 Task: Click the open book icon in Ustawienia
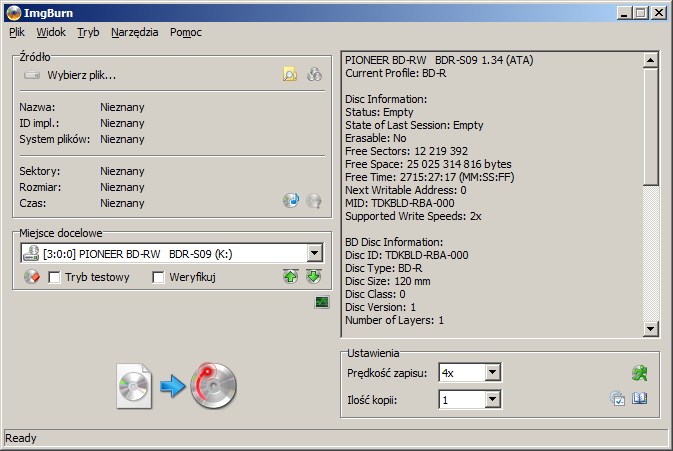click(x=640, y=399)
